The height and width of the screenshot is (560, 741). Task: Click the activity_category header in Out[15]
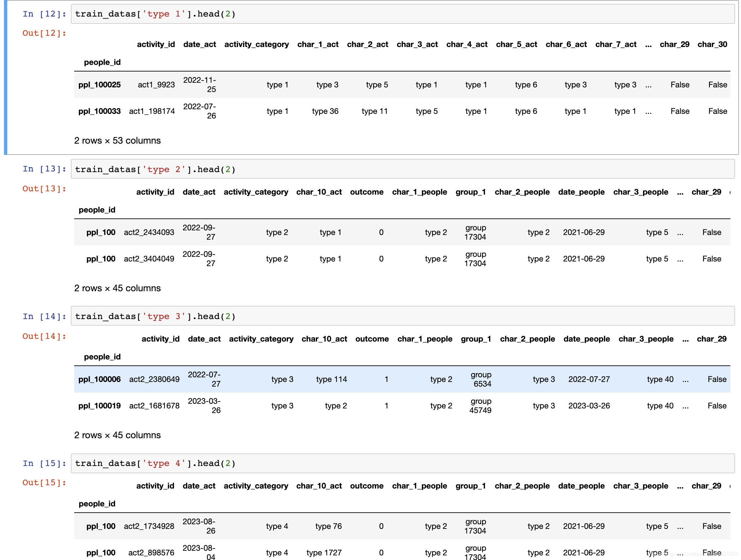[x=256, y=486]
